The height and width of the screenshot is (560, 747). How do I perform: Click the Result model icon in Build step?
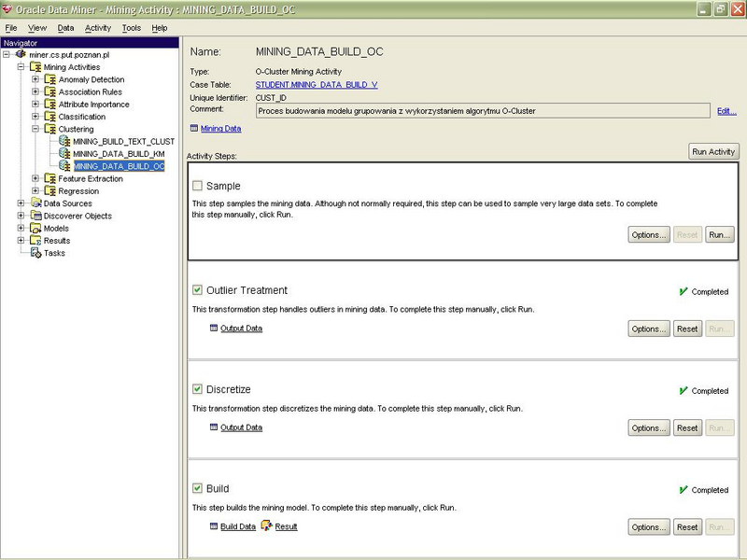click(266, 525)
